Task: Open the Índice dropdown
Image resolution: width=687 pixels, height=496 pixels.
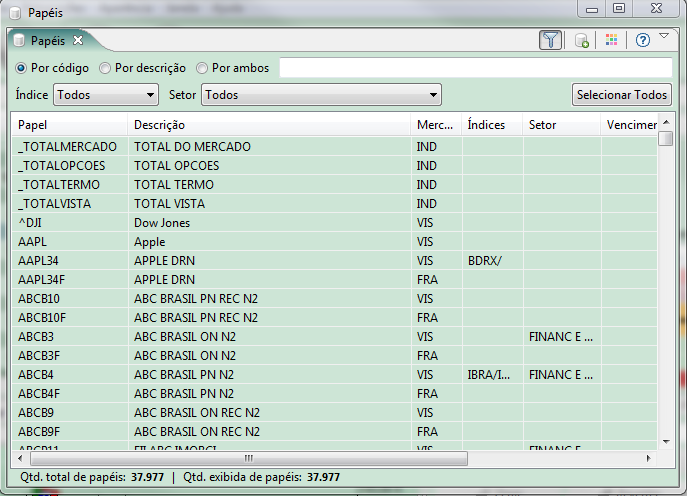Action: pos(106,95)
